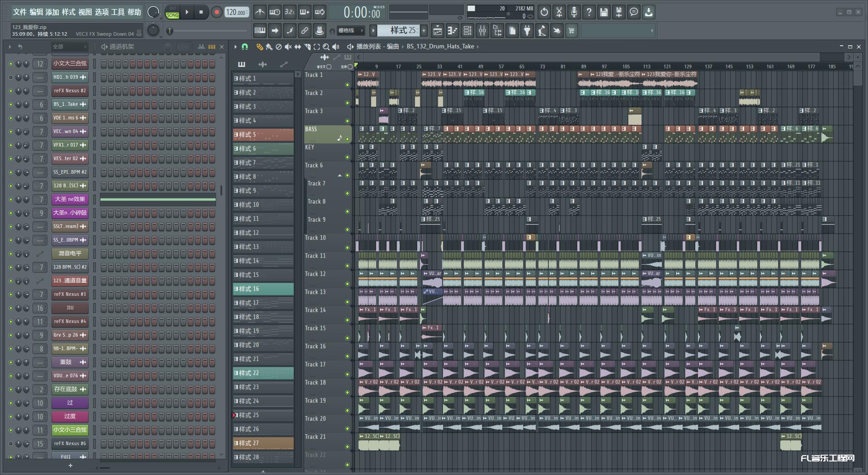Image resolution: width=868 pixels, height=475 pixels.
Task: Open the 添加 menu
Action: click(52, 12)
